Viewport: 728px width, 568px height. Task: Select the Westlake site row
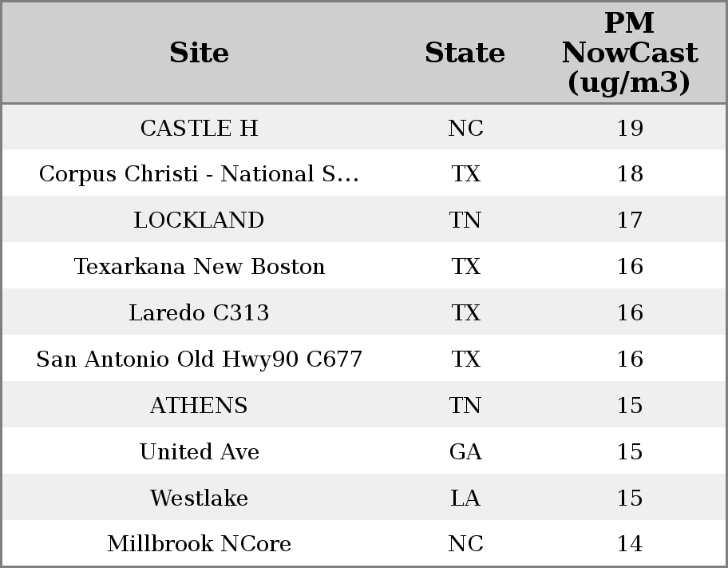[364, 498]
